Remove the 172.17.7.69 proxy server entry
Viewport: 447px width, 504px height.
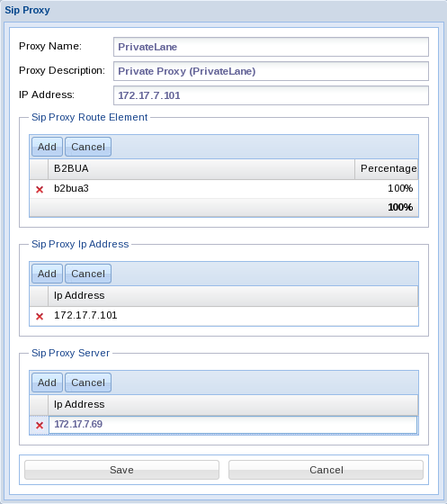40,425
